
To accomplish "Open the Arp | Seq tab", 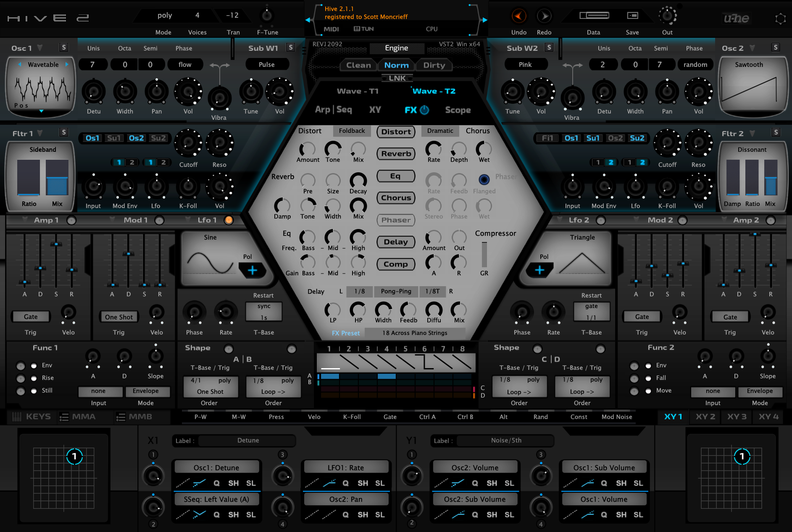I will pos(334,110).
